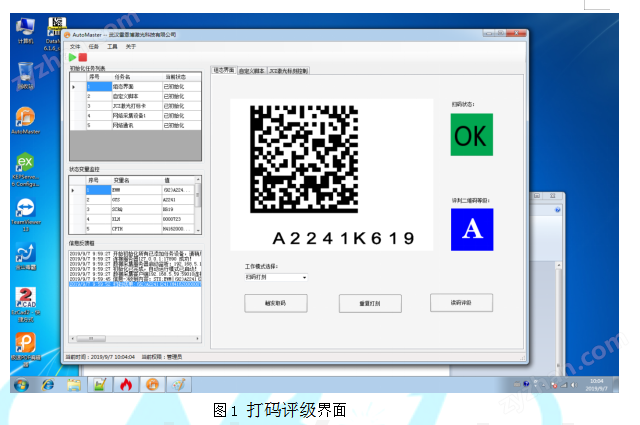Screen dimensions: 640x425
Task: Select task row 5 网络通讯
Action: click(x=136, y=126)
